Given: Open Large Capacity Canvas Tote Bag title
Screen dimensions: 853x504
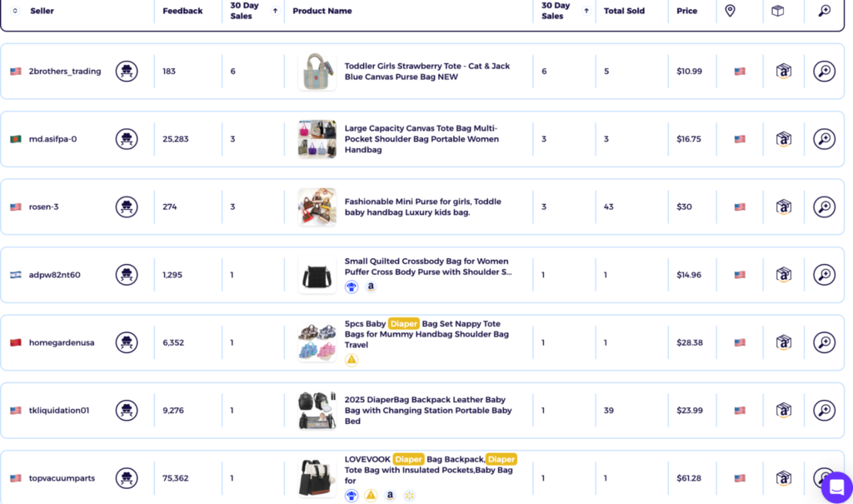Looking at the screenshot, I should (x=422, y=139).
